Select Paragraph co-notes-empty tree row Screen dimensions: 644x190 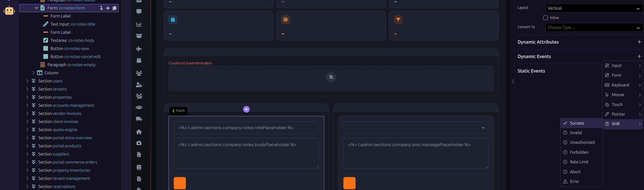pyautogui.click(x=69, y=65)
